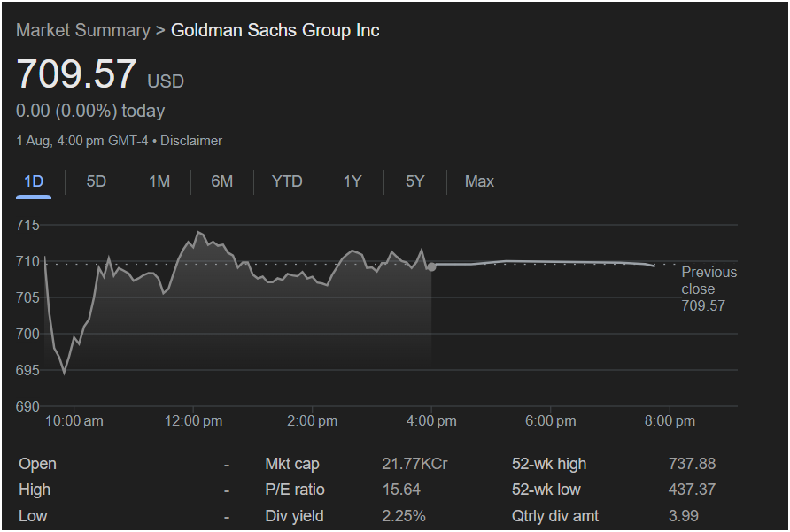
Task: Click the '52-wk low' label
Action: coord(546,490)
